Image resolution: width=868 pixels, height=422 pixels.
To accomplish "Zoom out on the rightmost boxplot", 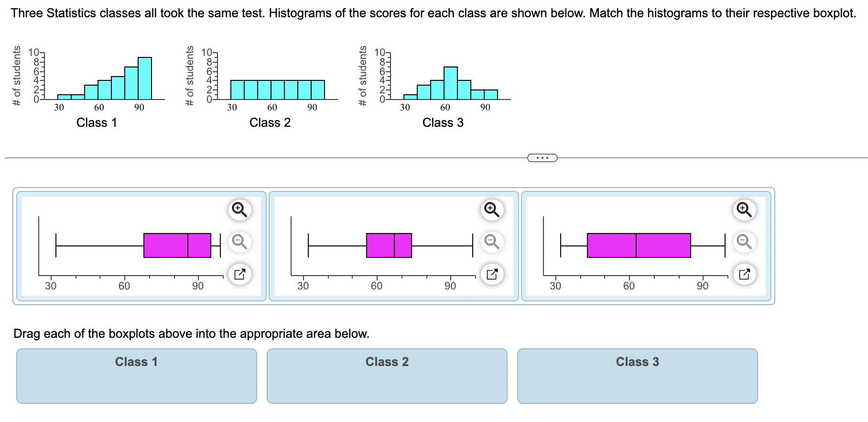I will tap(744, 242).
